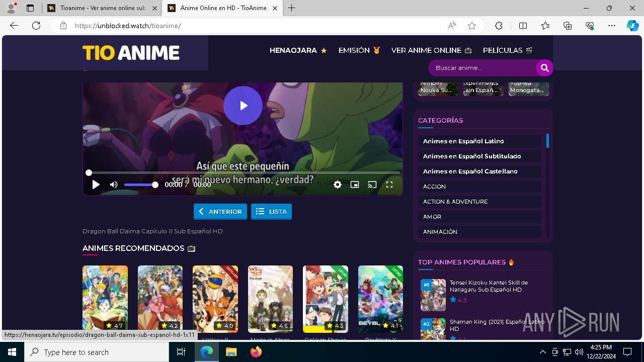This screenshot has width=644, height=362.
Task: Click the address bar URL
Action: [128, 26]
